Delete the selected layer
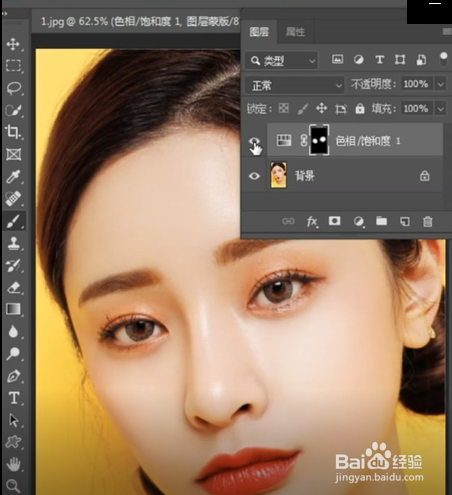Image resolution: width=452 pixels, height=495 pixels. (428, 221)
